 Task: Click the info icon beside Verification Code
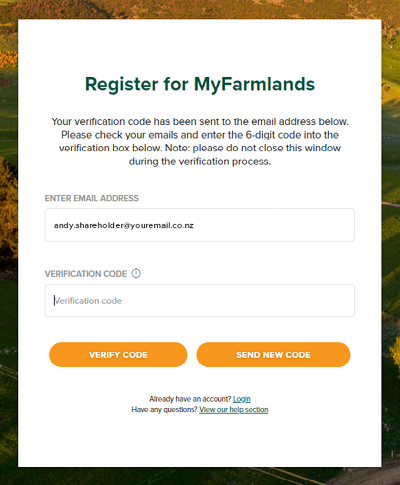(136, 273)
